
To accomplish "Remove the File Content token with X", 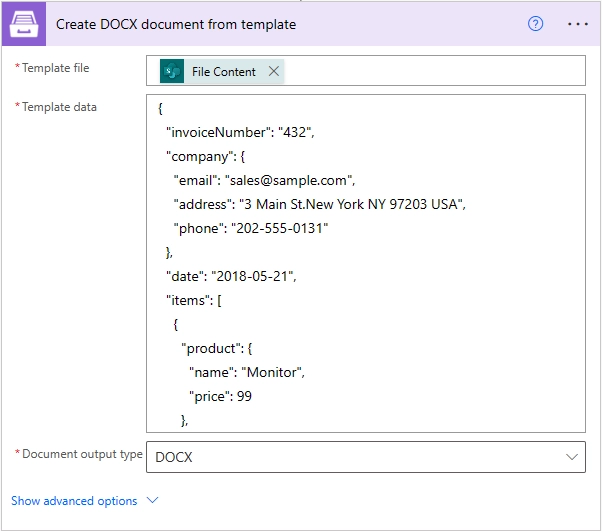I will pos(274,71).
